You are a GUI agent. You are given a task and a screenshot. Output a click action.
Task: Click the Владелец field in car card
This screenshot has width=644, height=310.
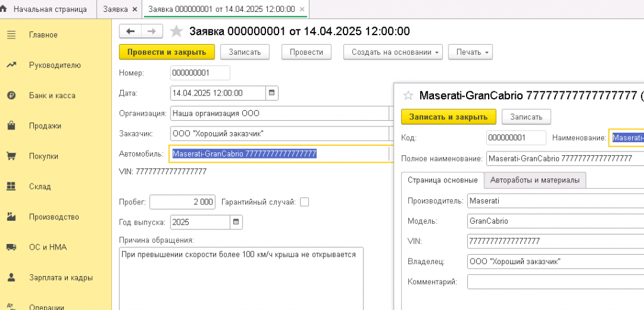click(x=556, y=262)
